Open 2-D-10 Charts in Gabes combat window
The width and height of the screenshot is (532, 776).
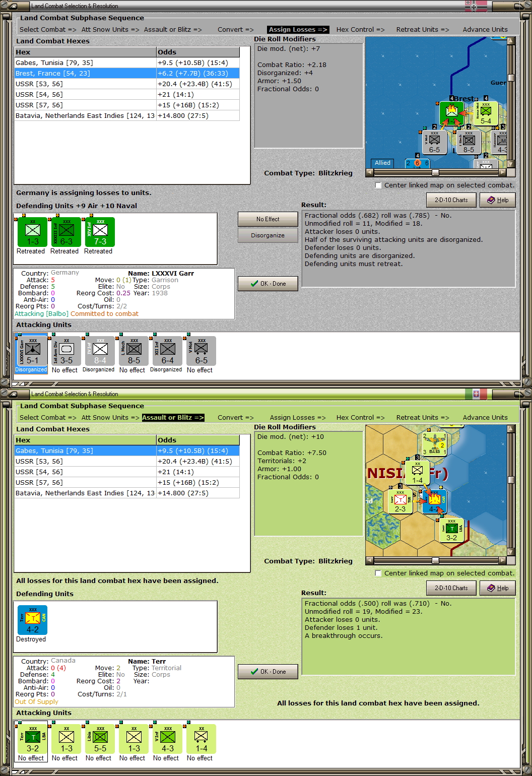(x=451, y=588)
